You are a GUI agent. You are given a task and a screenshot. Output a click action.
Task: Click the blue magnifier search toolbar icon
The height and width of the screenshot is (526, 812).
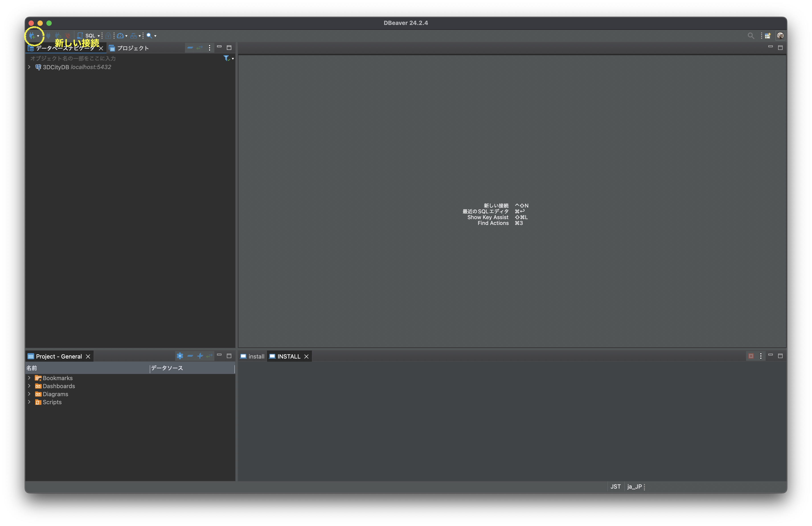click(149, 36)
